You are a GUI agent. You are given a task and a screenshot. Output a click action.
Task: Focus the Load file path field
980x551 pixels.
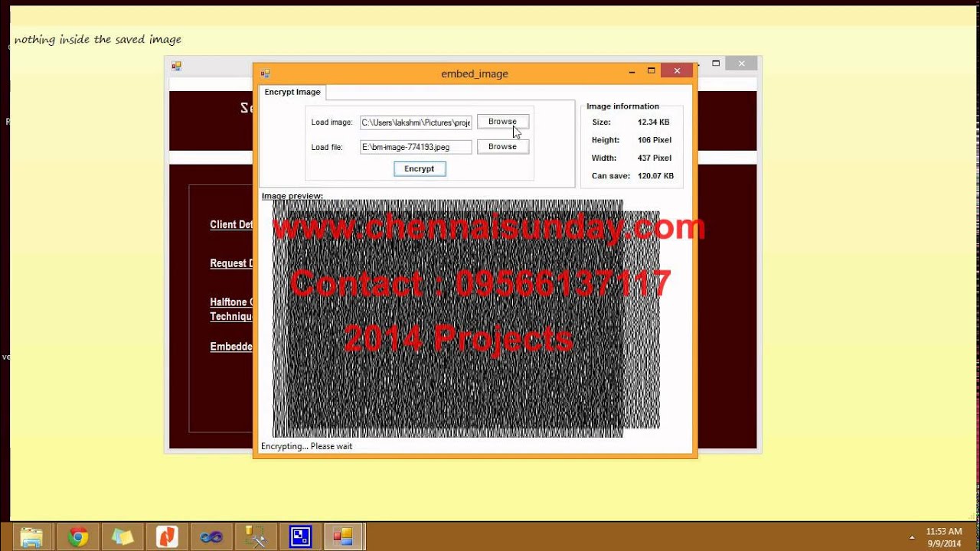click(416, 147)
